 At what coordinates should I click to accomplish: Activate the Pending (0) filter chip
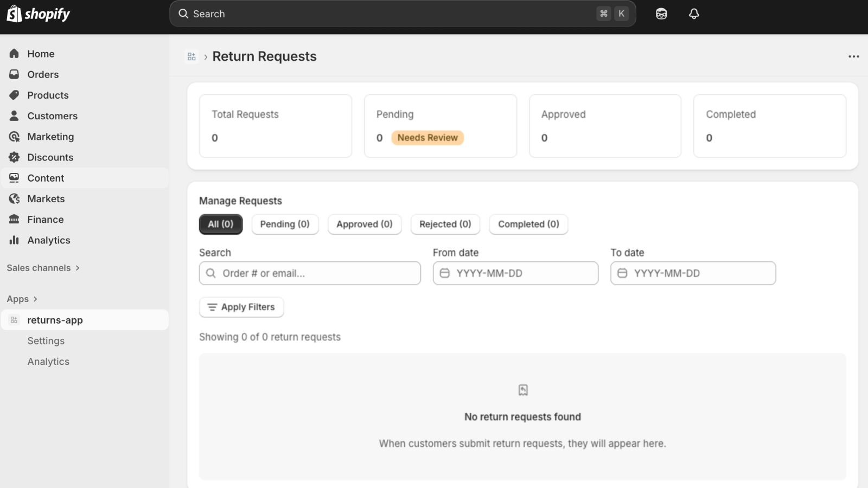(285, 224)
